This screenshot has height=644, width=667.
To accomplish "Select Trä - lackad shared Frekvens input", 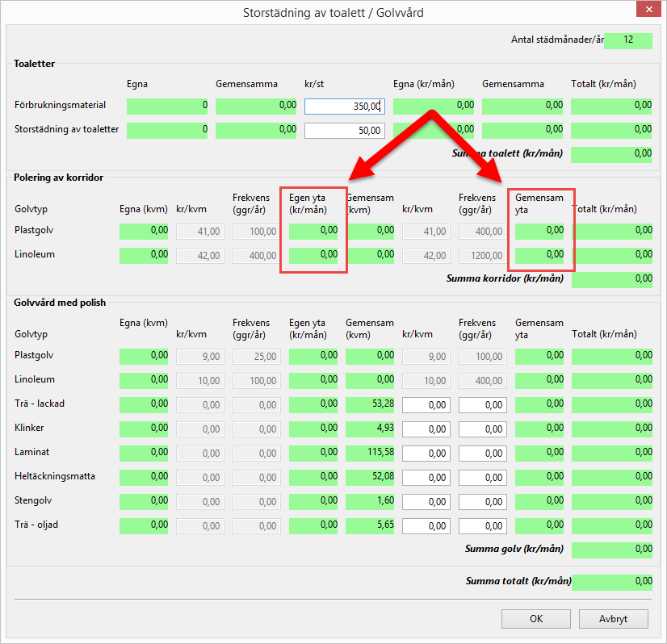I will (x=482, y=404).
